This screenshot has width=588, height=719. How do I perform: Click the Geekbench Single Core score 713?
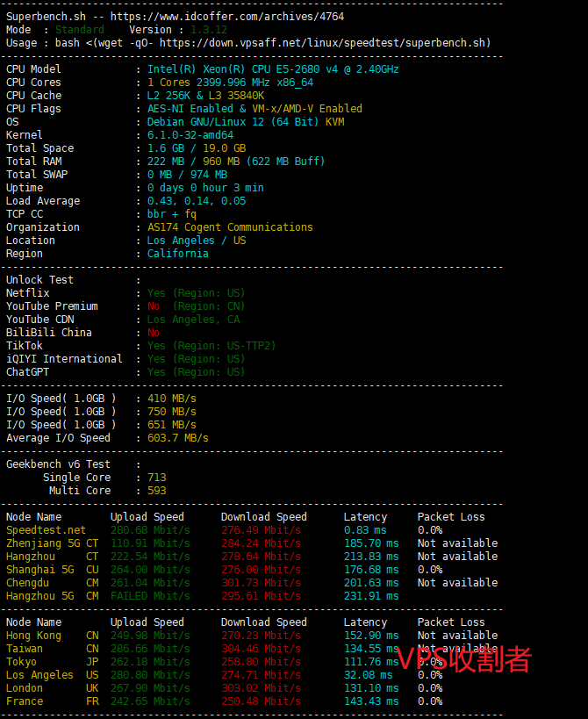156,478
